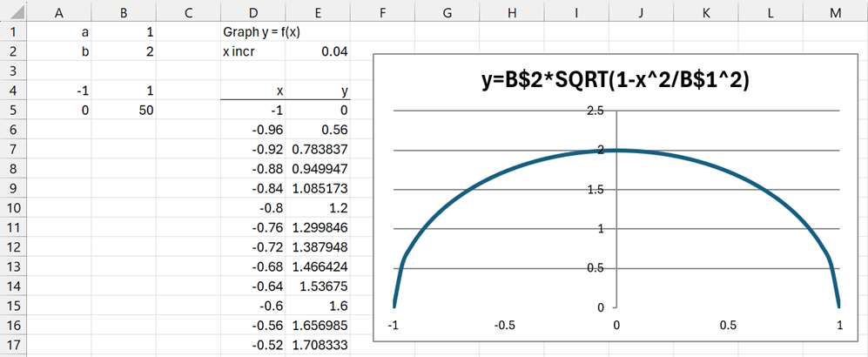Click the x incr value 0.04

pos(319,52)
